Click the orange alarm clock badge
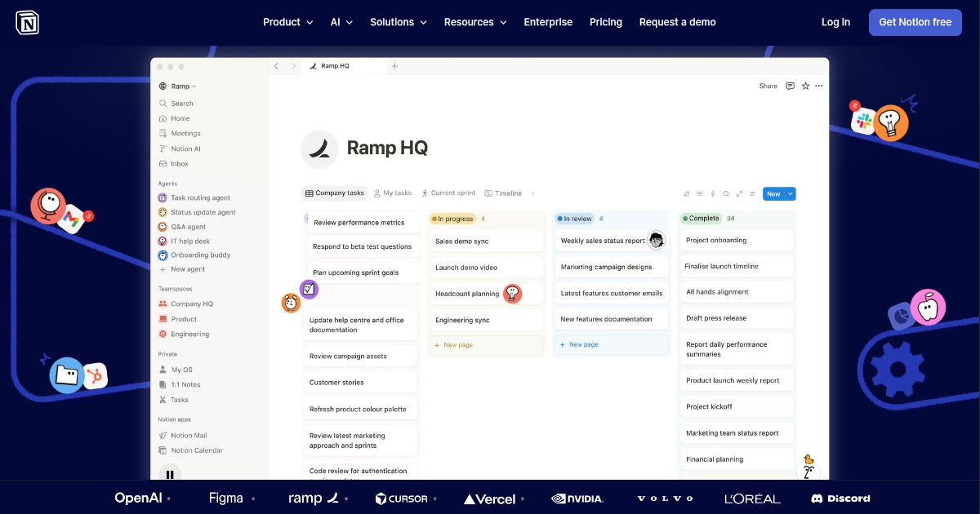Screen dimensions: 980x514 [291, 303]
